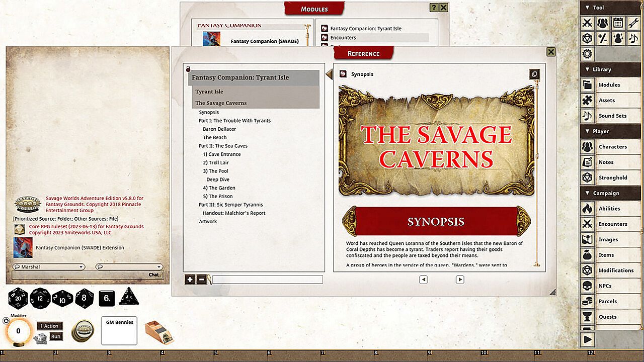Toggle the lock icon on Reference index
644x362 pixels.
pyautogui.click(x=188, y=69)
